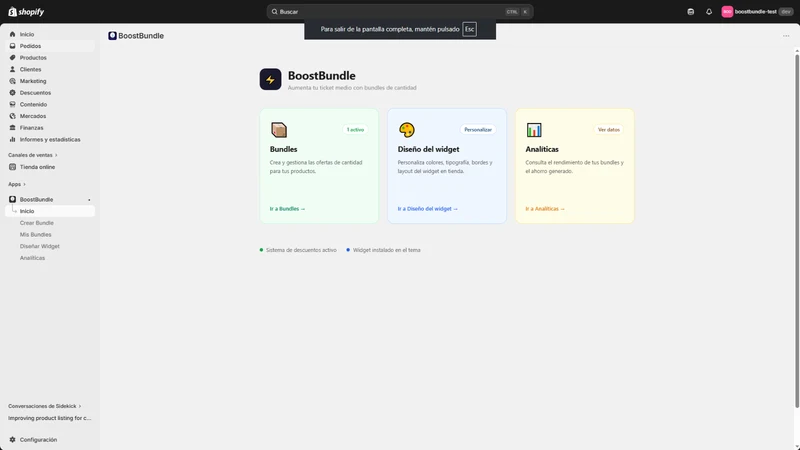This screenshot has width=800, height=450.
Task: Click the Esc key hint in fullscreen banner
Action: (469, 29)
